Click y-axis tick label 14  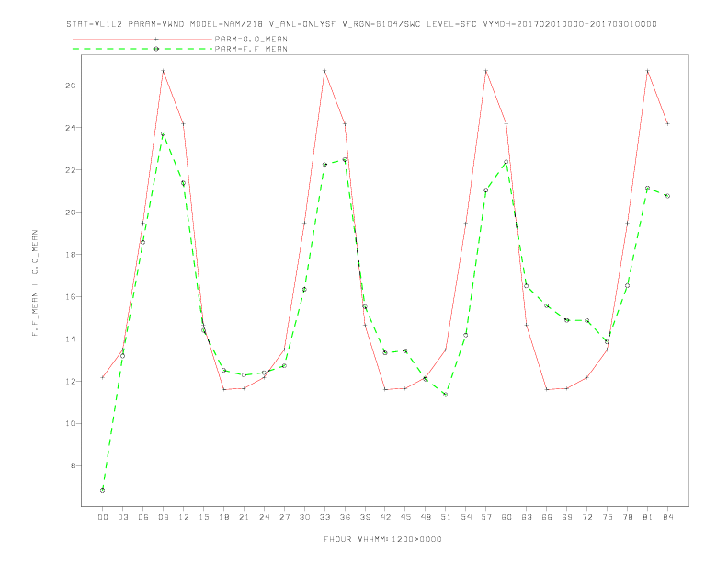coord(71,339)
